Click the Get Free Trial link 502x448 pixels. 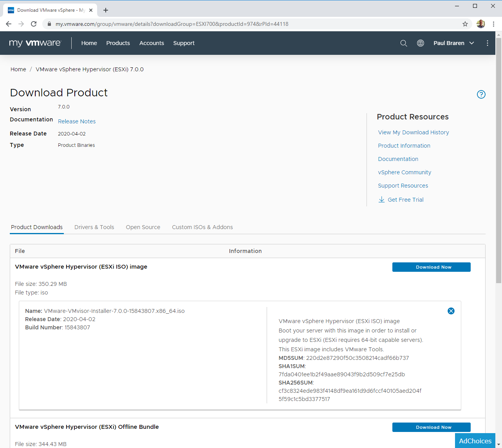tap(406, 200)
